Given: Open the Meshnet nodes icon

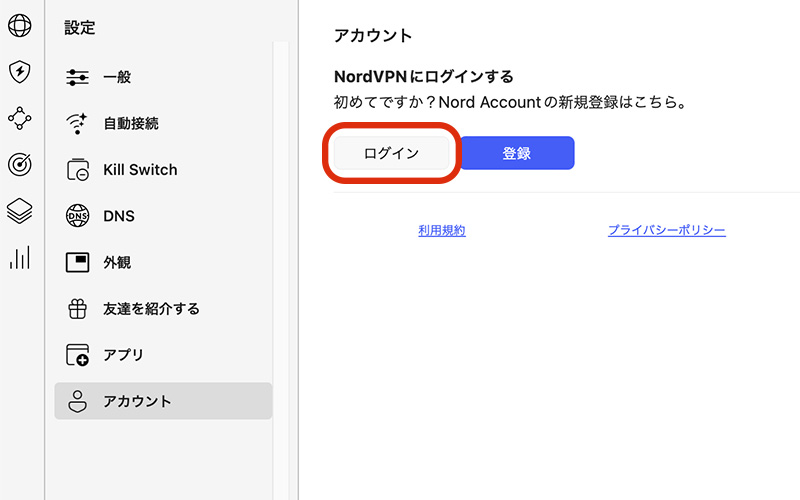Looking at the screenshot, I should (19, 118).
